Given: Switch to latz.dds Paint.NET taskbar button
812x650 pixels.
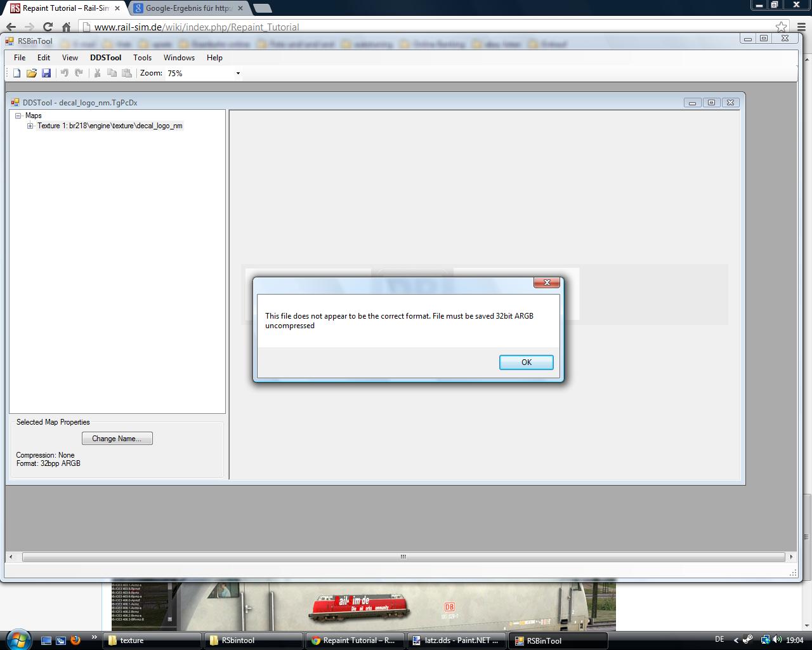Looking at the screenshot, I should coord(457,640).
